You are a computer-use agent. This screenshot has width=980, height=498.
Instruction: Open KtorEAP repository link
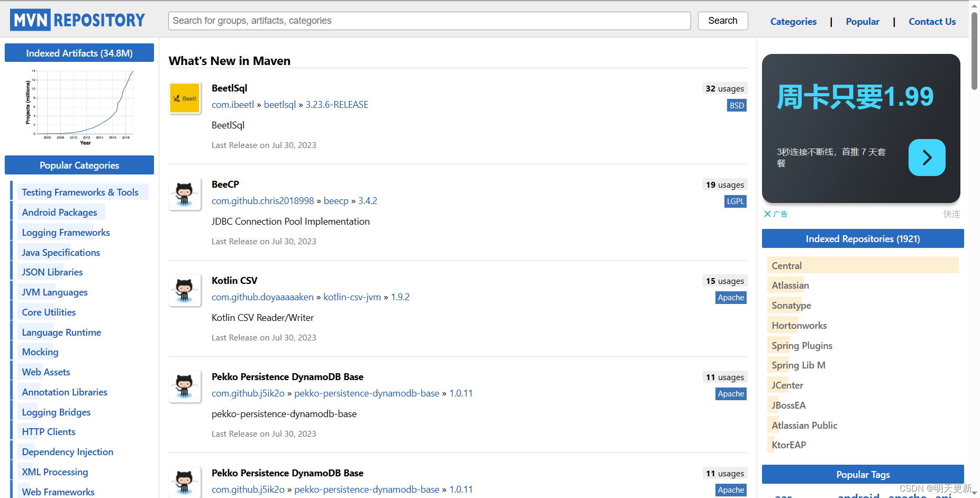click(x=788, y=445)
